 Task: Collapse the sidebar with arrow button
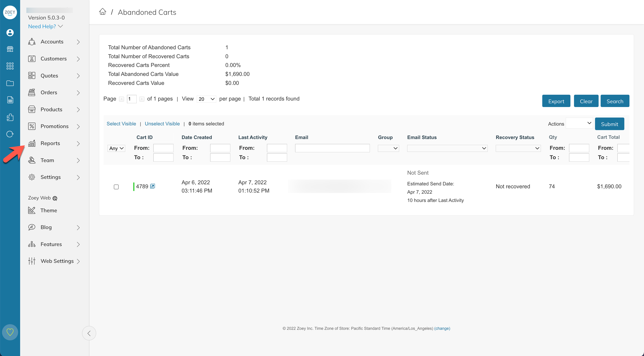click(89, 333)
